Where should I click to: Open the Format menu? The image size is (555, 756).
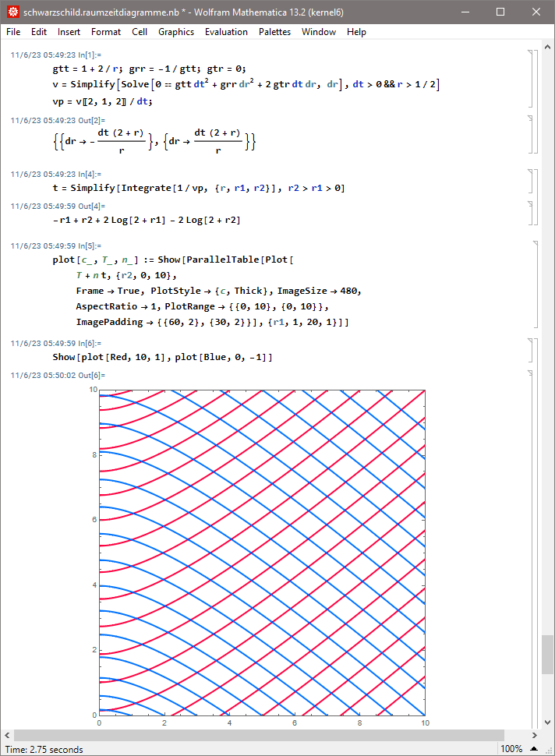coord(106,32)
